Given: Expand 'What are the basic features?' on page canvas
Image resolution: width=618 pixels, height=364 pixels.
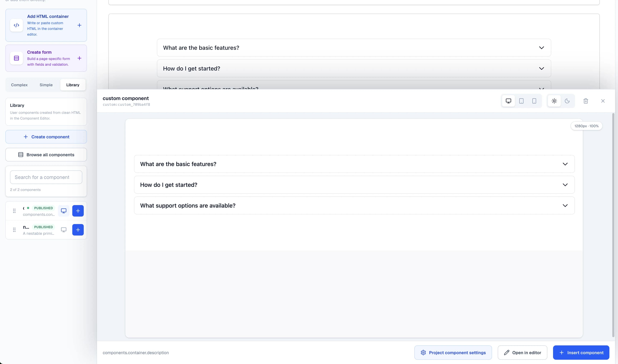Looking at the screenshot, I should [354, 48].
